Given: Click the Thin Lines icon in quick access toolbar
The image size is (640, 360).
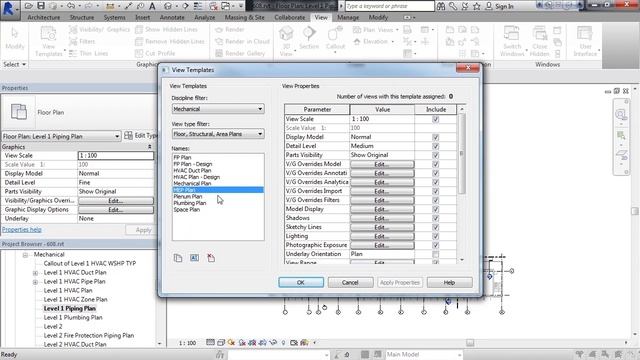Looking at the screenshot, I should click(x=198, y=6).
